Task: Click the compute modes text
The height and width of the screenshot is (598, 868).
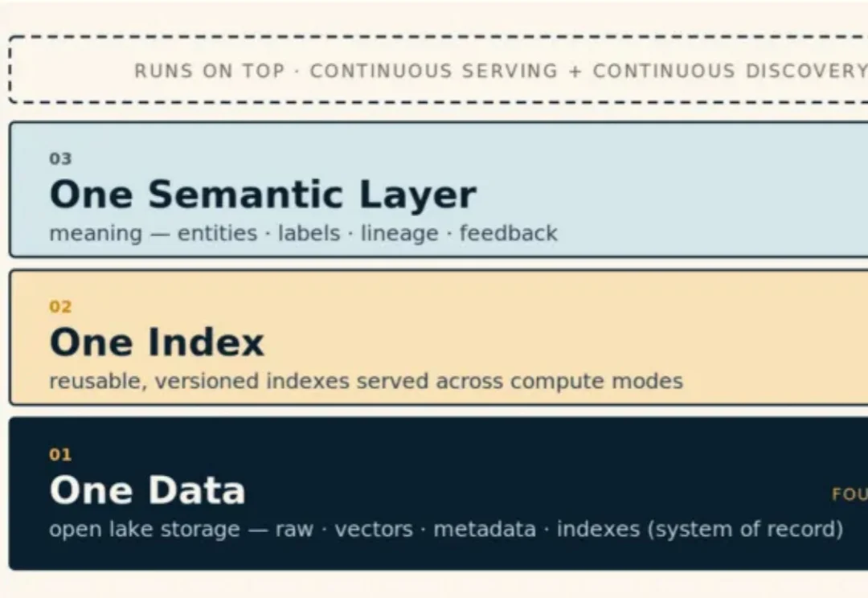Action: click(596, 381)
